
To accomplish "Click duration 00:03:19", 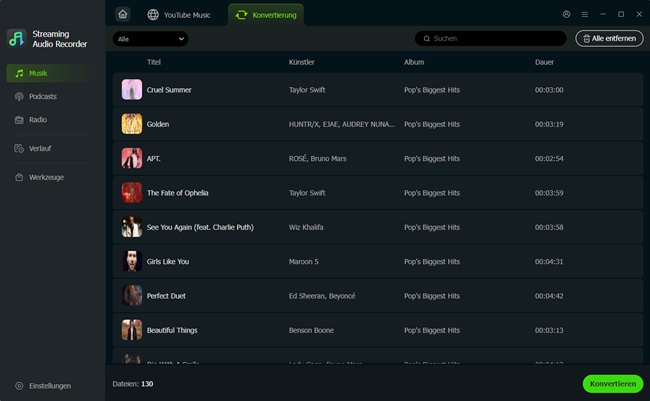I will [x=549, y=124].
